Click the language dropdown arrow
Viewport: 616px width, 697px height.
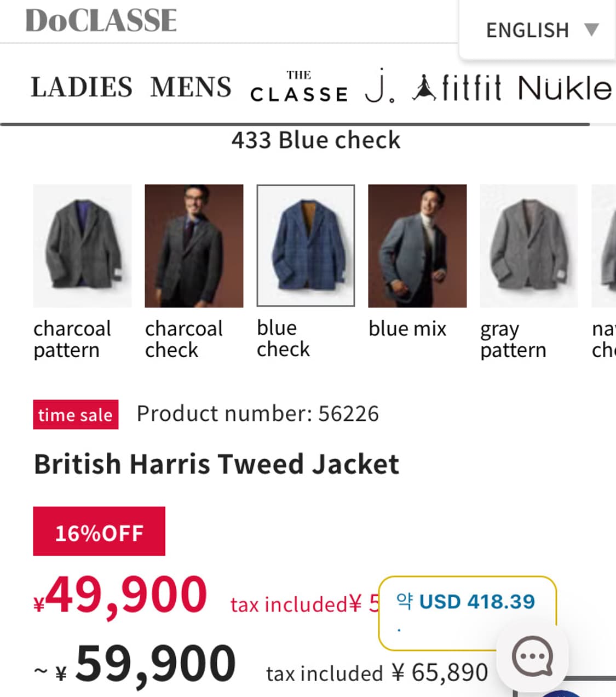(591, 30)
